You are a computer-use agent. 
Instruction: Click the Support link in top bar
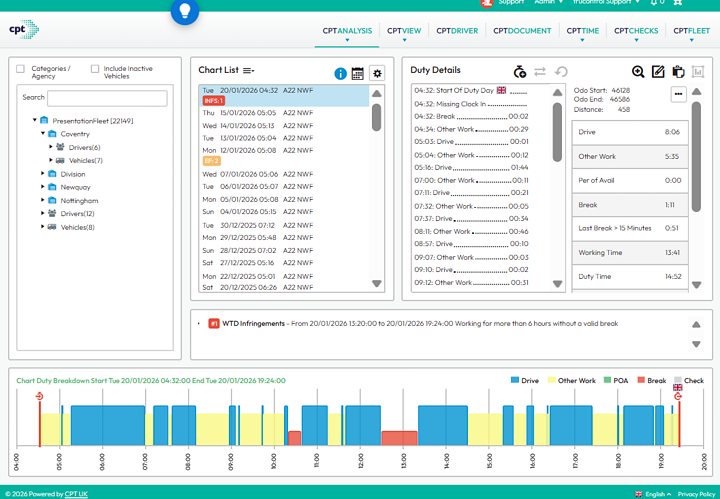pyautogui.click(x=511, y=2)
